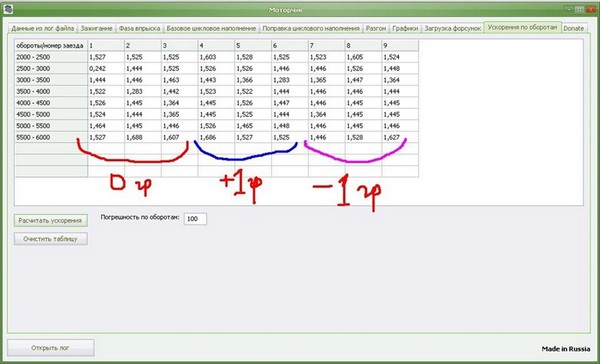Select the 0,242 cell in row 2500 - 3000
Viewport: 600px width, 364px height.
pyautogui.click(x=106, y=69)
